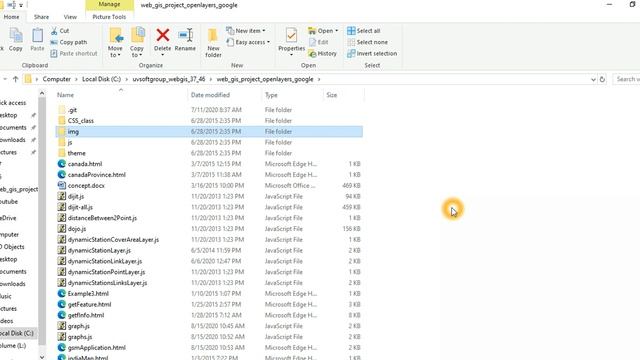Sort by Date modified column header

pos(210,95)
